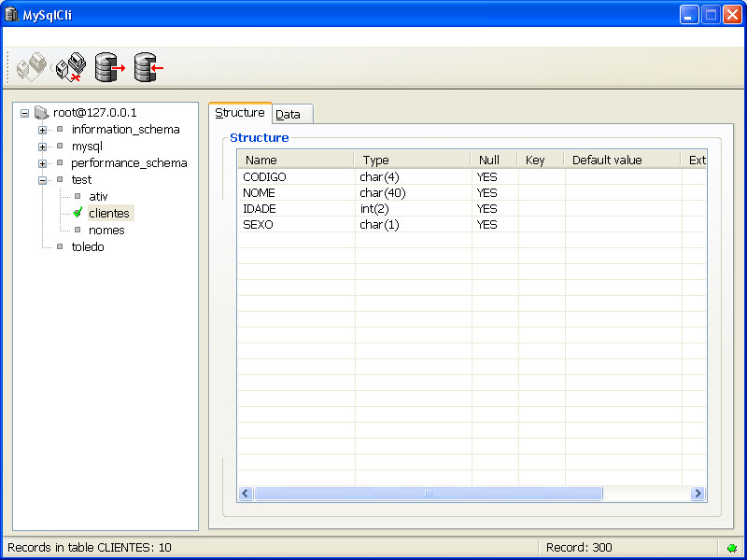Click the server icon beside root@127.0.0.1
Viewport: 747px width, 560px height.
coord(41,113)
